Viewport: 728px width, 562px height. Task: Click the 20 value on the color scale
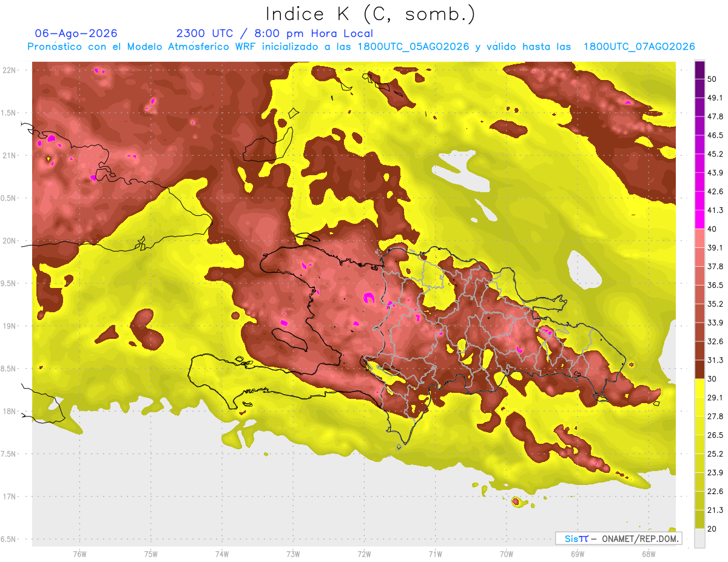coord(712,529)
